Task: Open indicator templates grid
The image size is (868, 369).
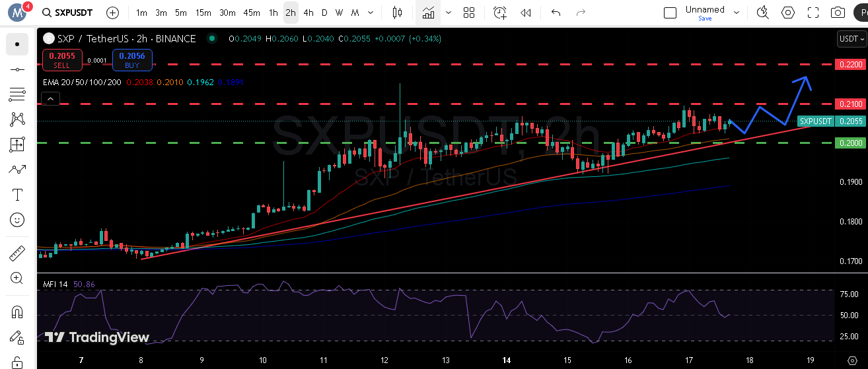Action: [469, 13]
